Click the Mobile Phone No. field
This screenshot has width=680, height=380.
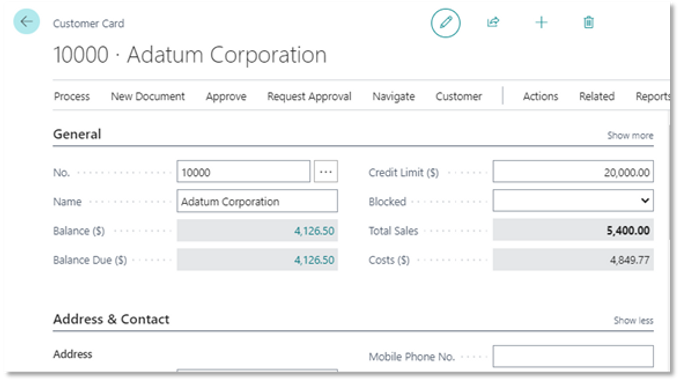pos(573,356)
